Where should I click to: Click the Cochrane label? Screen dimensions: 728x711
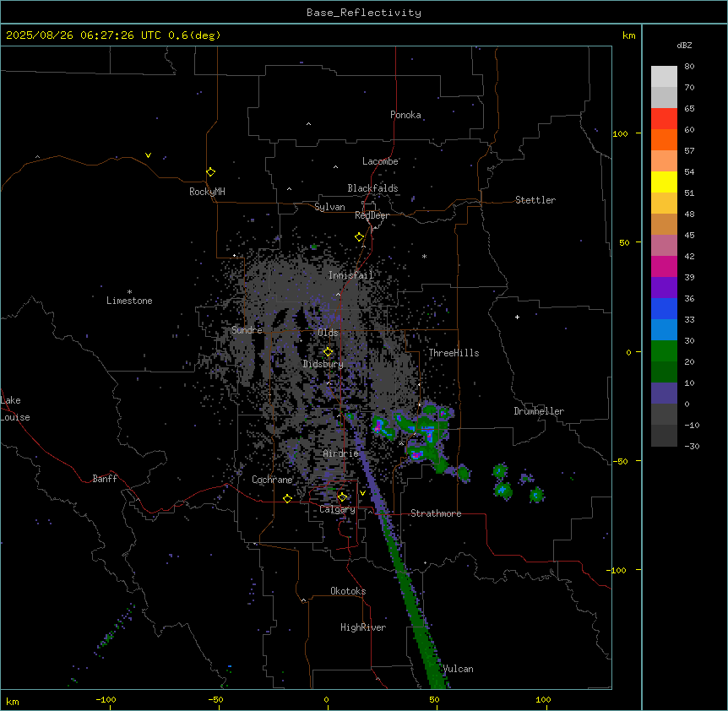click(x=272, y=480)
